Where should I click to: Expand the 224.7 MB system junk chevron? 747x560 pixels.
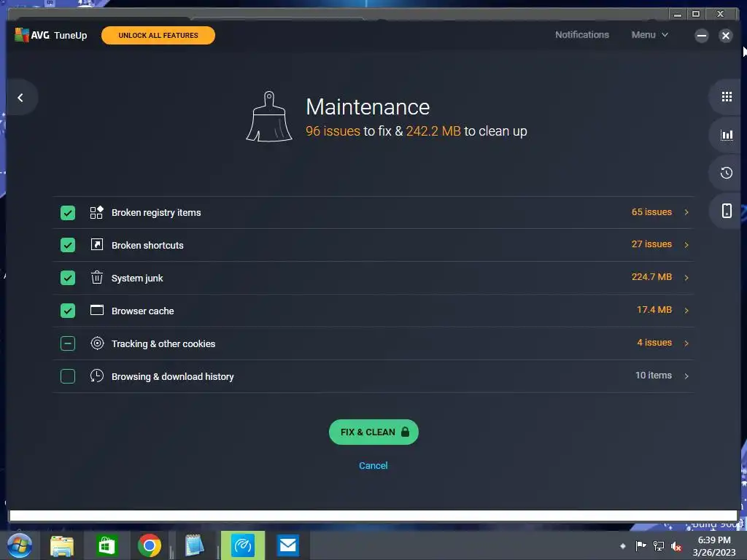click(686, 278)
